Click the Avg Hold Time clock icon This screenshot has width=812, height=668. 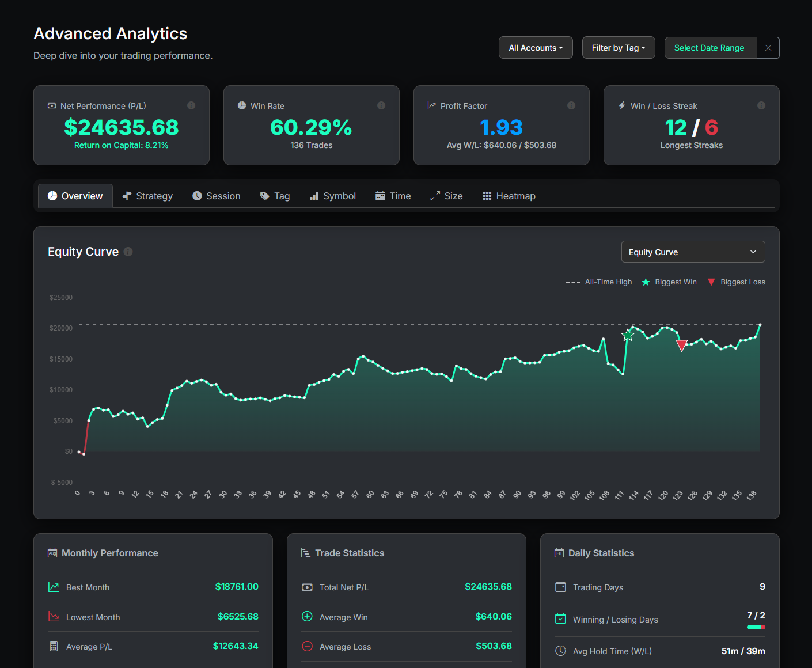[x=560, y=651]
